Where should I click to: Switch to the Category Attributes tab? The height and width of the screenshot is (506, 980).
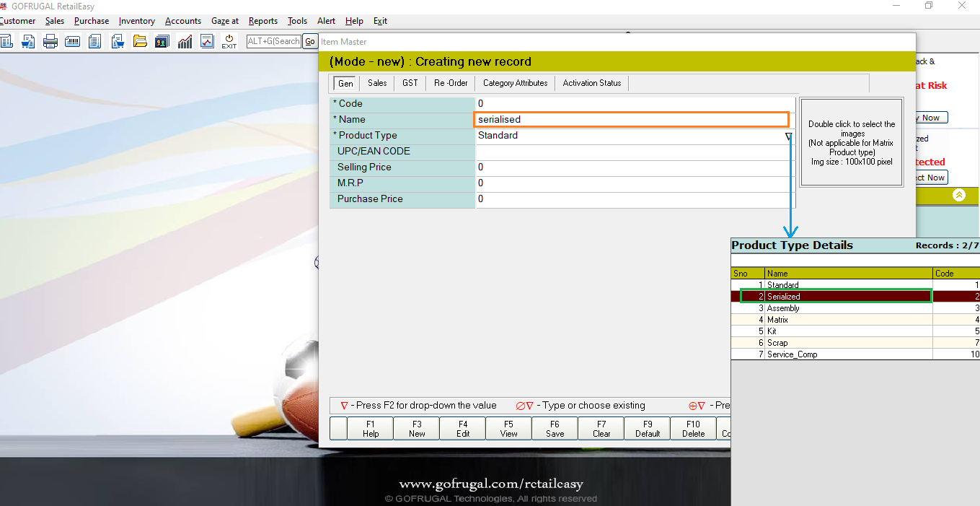tap(515, 83)
